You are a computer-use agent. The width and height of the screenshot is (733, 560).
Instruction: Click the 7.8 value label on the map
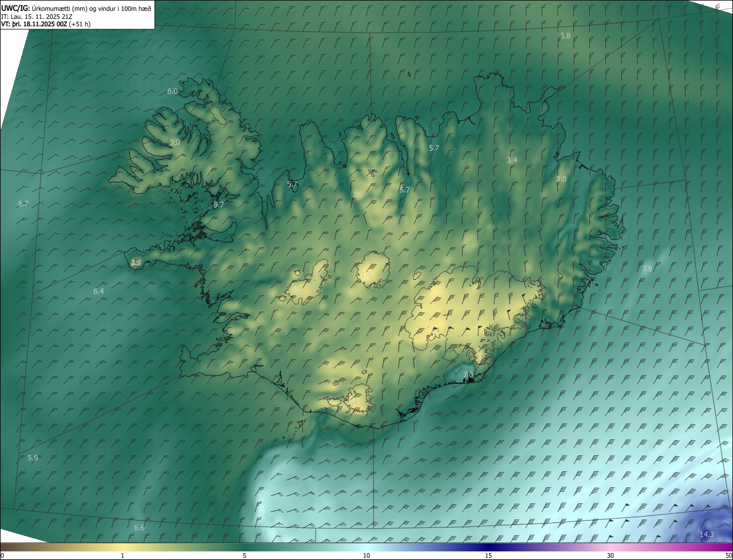point(647,269)
